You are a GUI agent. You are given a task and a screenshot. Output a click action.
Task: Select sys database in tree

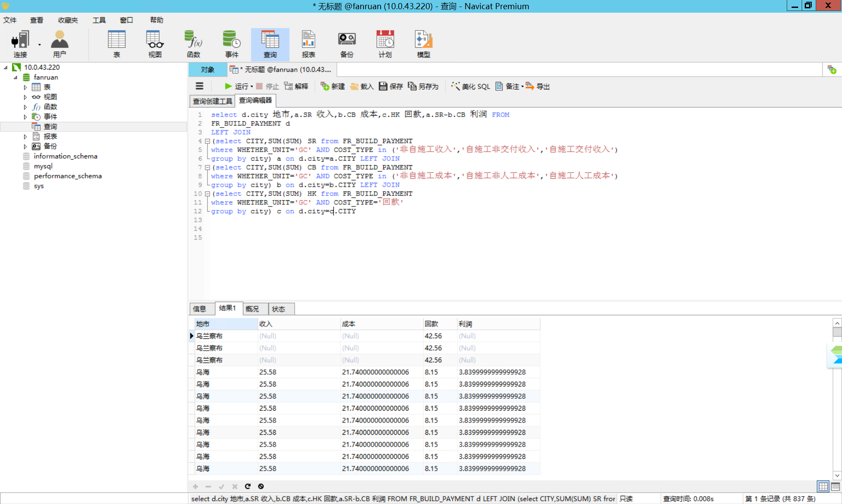click(39, 186)
